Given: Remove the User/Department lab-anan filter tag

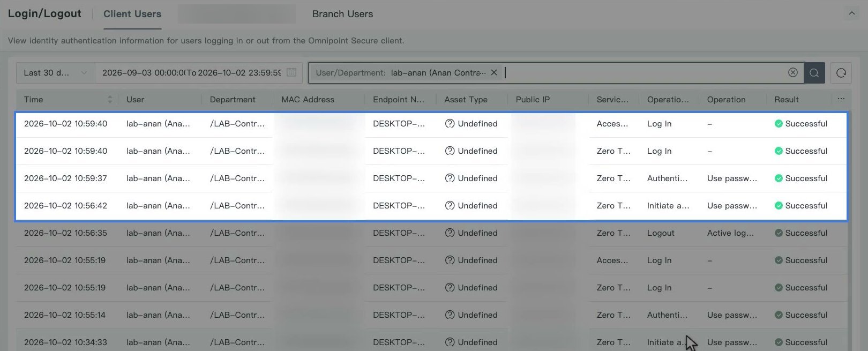Looking at the screenshot, I should (x=494, y=72).
